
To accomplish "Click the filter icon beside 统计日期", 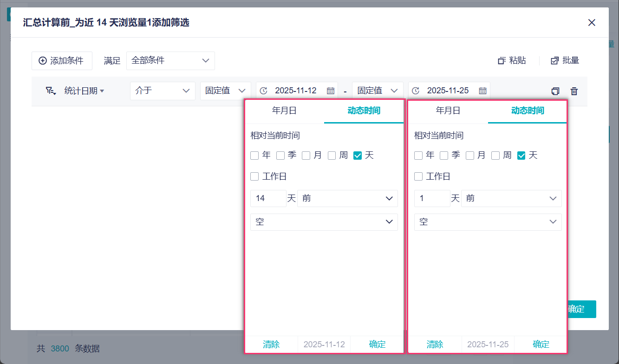I will [51, 91].
